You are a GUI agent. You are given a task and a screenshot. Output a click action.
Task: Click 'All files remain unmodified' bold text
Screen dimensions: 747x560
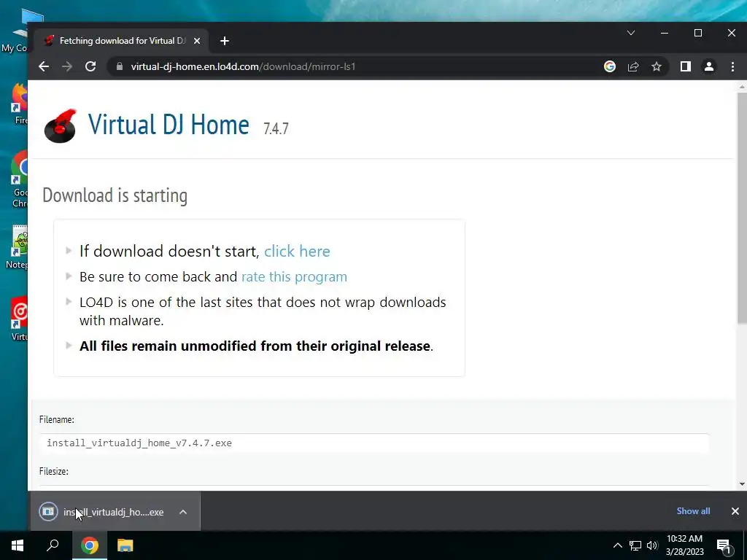click(x=255, y=346)
